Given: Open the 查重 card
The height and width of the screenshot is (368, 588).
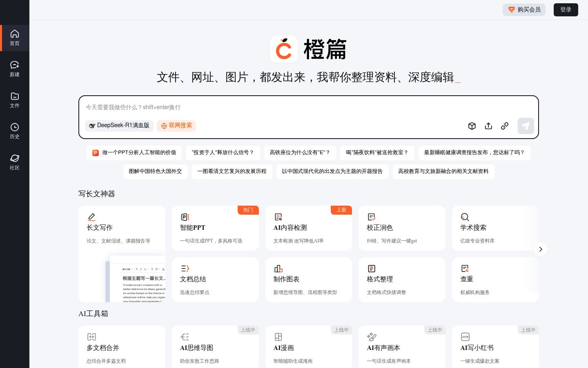Looking at the screenshot, I should coord(495,280).
